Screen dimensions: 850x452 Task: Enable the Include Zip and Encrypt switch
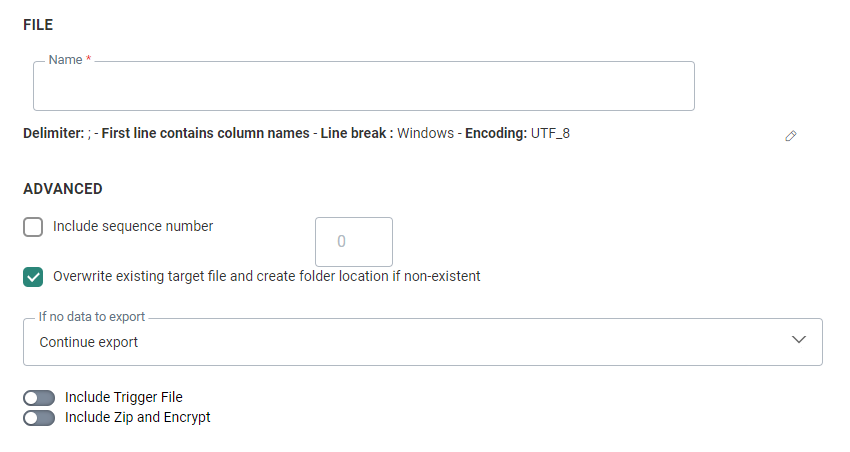(39, 418)
